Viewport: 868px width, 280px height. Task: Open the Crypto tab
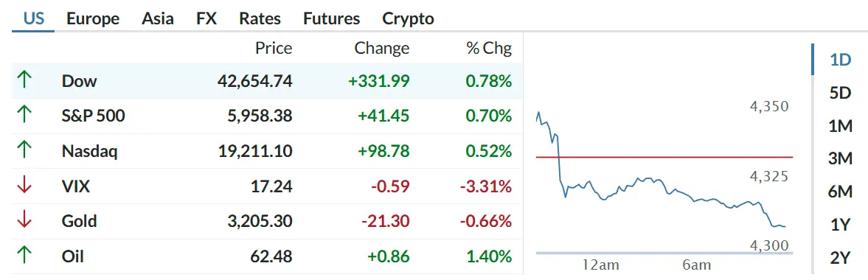pos(408,19)
